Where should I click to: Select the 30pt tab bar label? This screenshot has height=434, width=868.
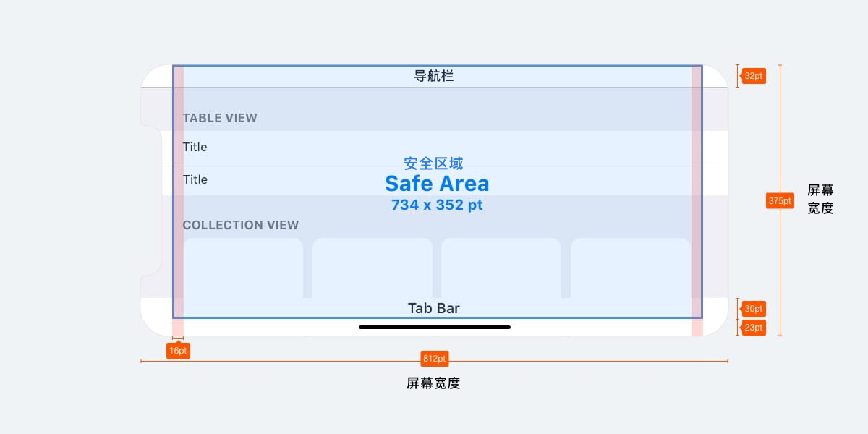click(x=754, y=309)
